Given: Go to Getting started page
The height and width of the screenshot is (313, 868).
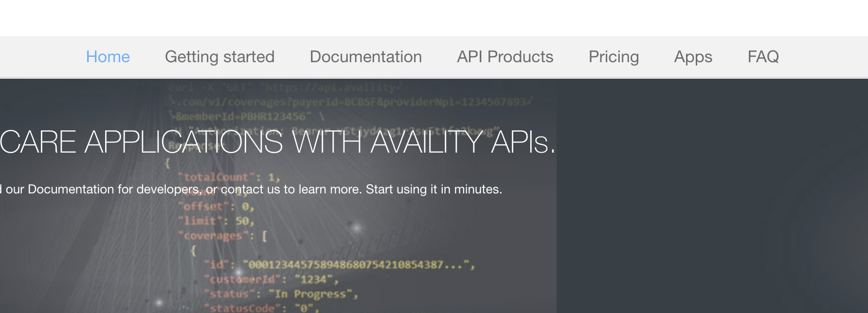Looking at the screenshot, I should pos(219,57).
